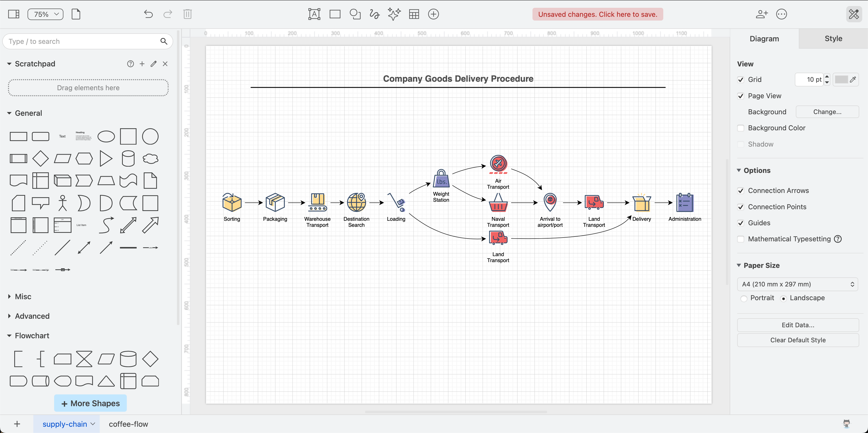Open the insert plus circle menu

point(433,14)
